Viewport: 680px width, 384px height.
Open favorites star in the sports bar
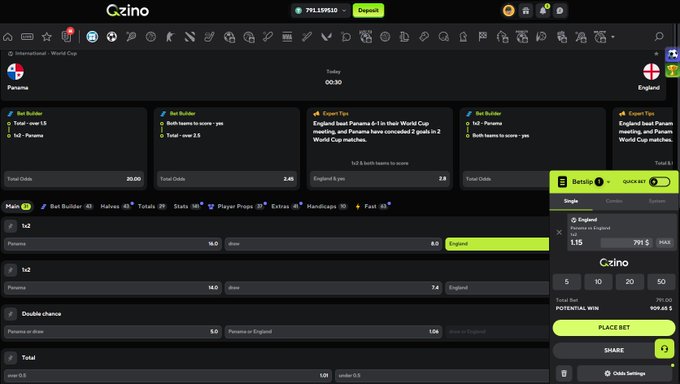(x=46, y=37)
